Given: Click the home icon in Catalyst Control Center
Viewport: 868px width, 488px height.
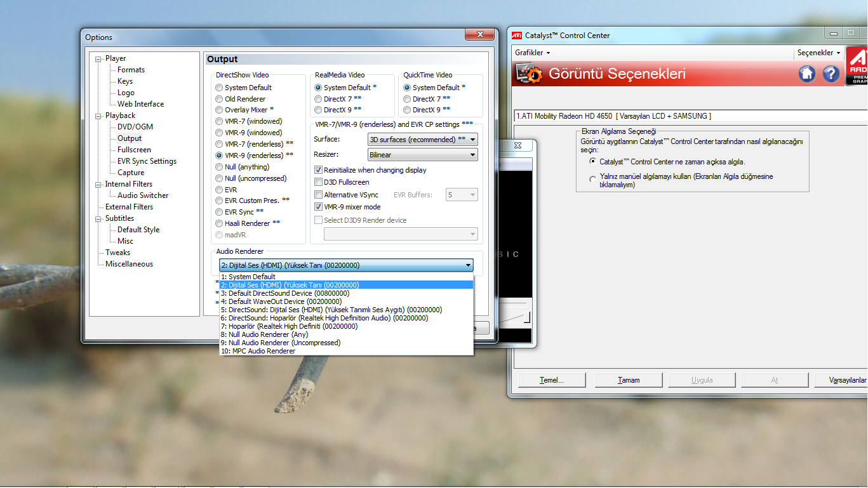Looking at the screenshot, I should [807, 74].
